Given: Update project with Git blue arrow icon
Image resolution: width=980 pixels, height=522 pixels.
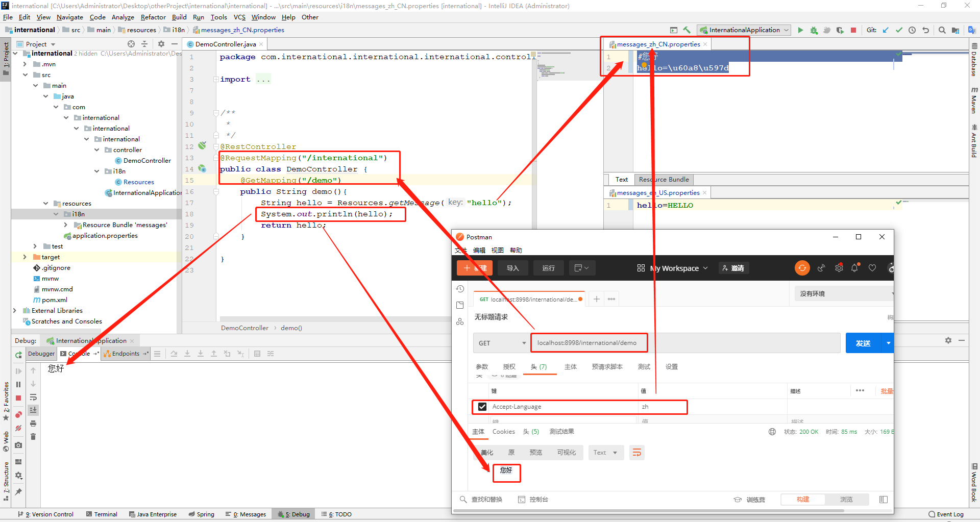Looking at the screenshot, I should (x=886, y=30).
